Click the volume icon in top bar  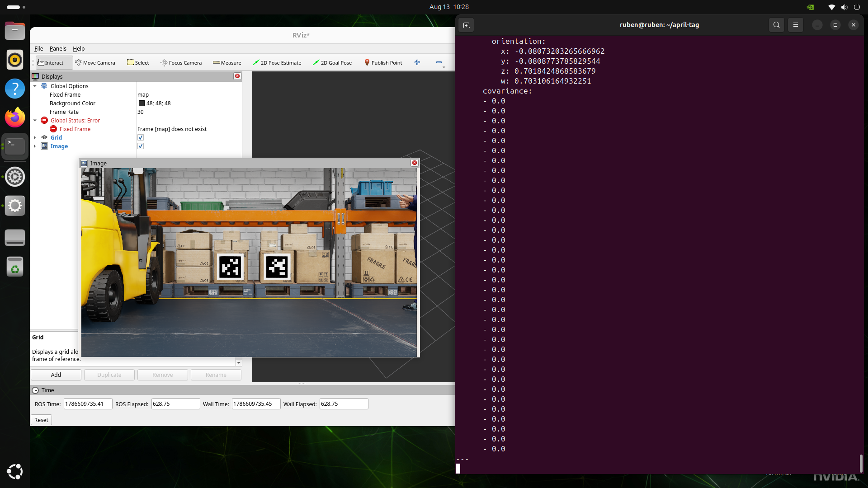click(844, 7)
